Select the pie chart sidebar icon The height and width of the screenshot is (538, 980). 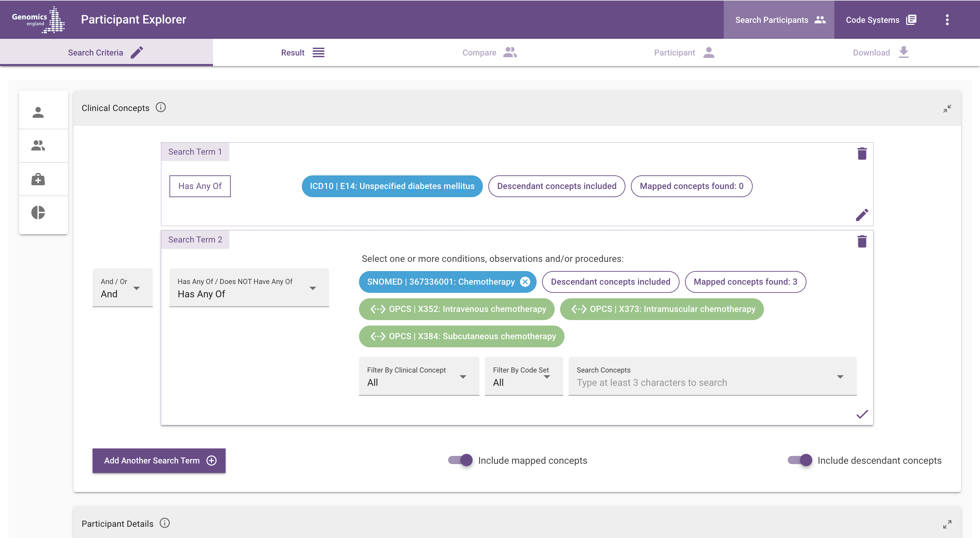click(38, 212)
